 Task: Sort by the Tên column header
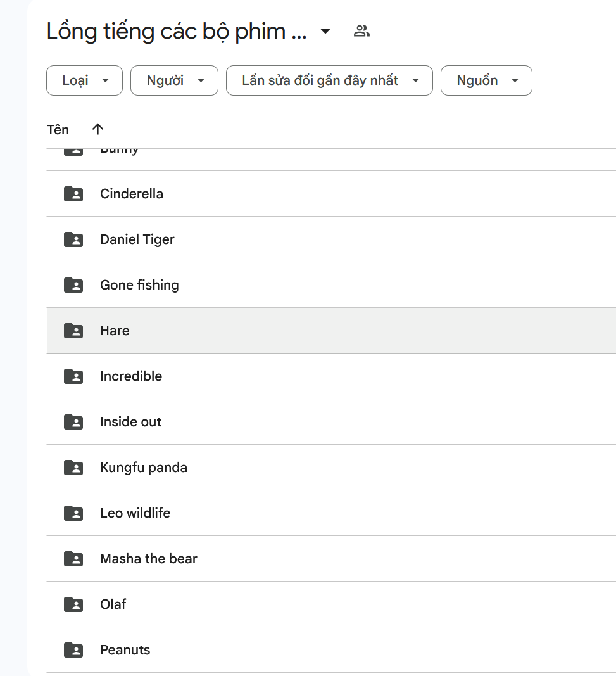coord(58,130)
